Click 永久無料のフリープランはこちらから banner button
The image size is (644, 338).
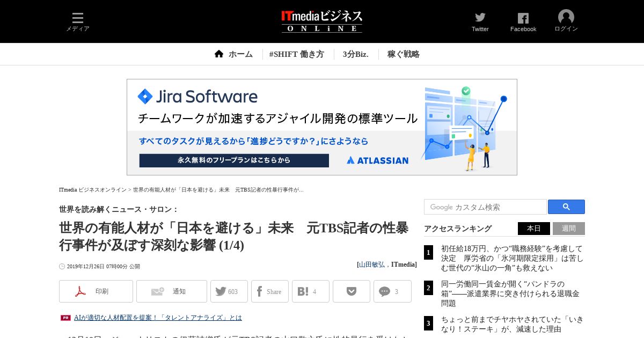234,160
